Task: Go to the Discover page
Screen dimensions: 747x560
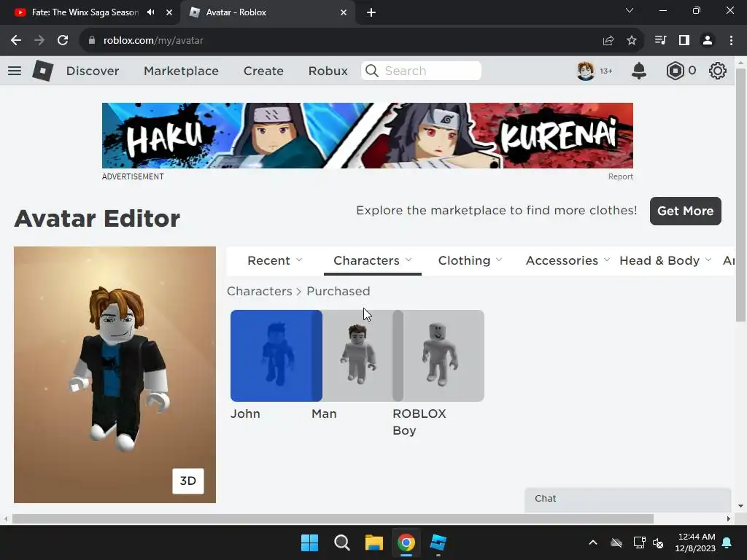Action: tap(93, 71)
